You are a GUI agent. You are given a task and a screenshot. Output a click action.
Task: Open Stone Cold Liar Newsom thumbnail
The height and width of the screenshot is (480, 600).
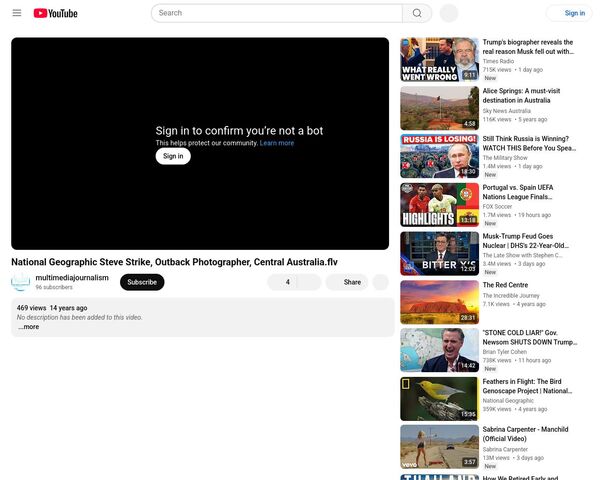click(439, 350)
